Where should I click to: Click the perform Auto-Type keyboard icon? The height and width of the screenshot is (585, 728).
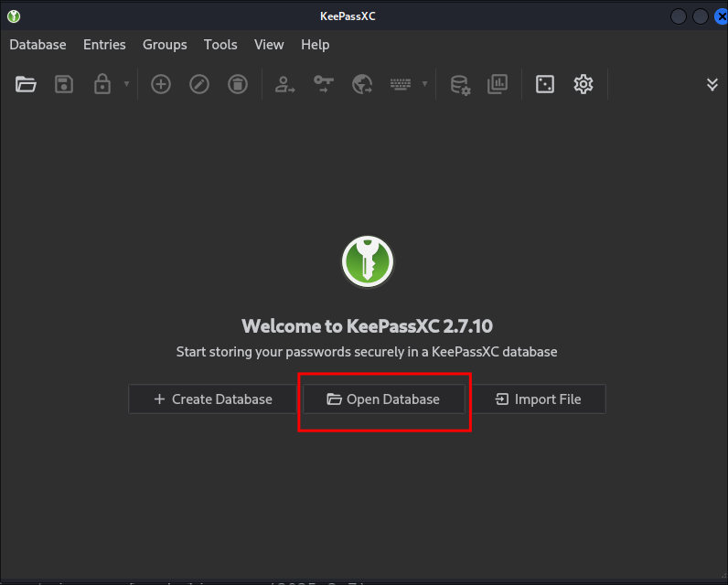coord(401,84)
